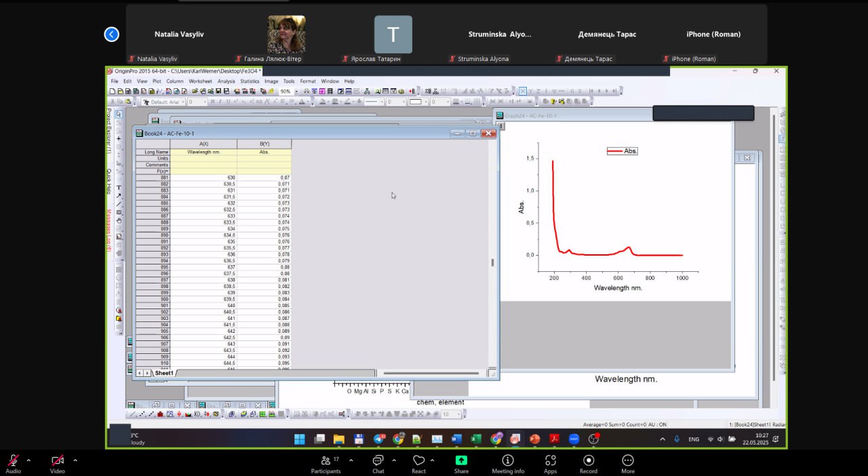Expand audio options arrow
The height and width of the screenshot is (476, 868).
(30, 460)
